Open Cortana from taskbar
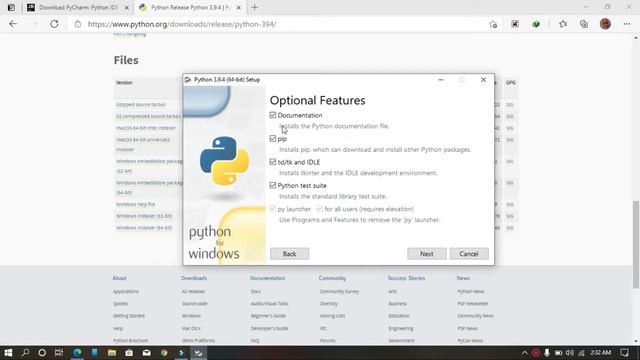Screen dimensions: 640x360 (42, 353)
